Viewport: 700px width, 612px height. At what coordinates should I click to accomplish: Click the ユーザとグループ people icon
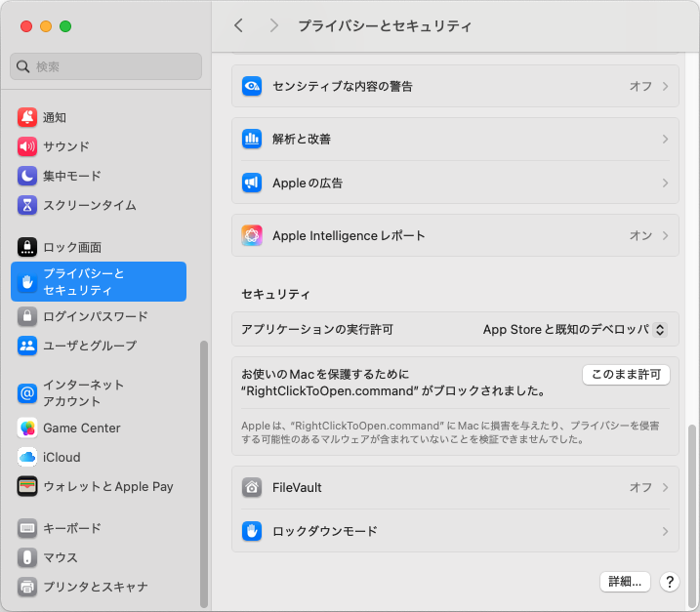click(27, 346)
